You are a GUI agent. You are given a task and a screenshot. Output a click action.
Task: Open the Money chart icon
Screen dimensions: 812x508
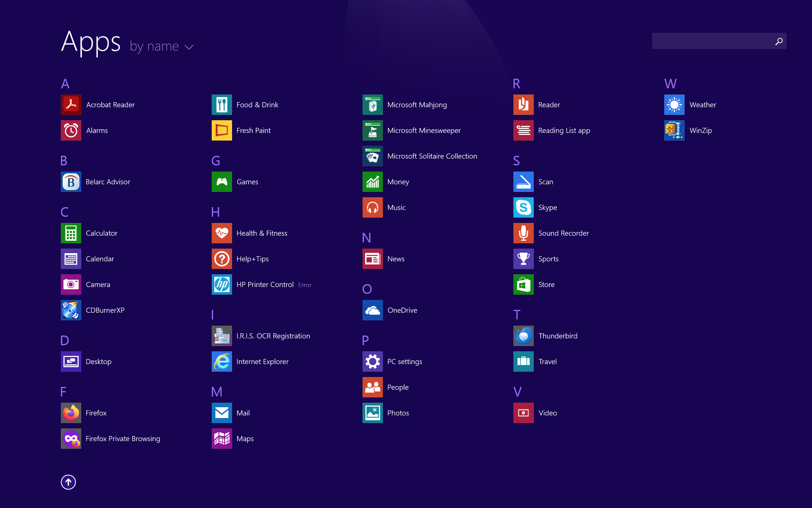tap(372, 182)
